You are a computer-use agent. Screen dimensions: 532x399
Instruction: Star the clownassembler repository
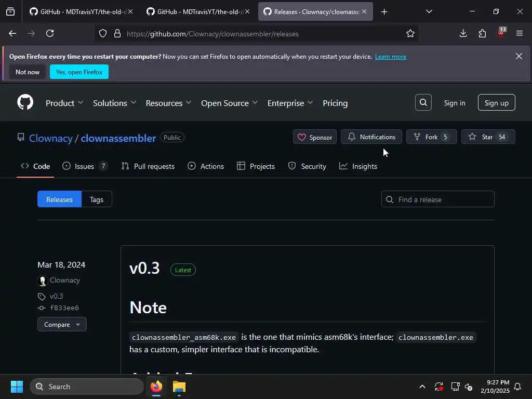(x=488, y=137)
